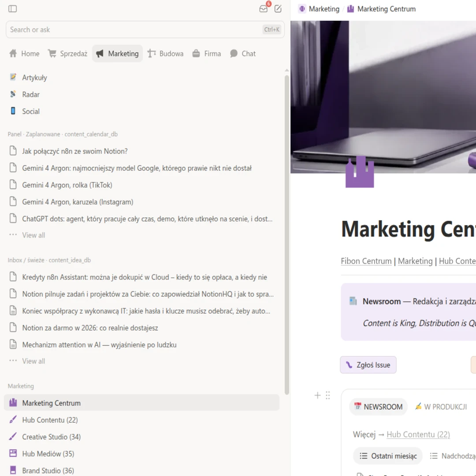
Task: Click the Hub Contentu brush icon
Action: [13, 420]
